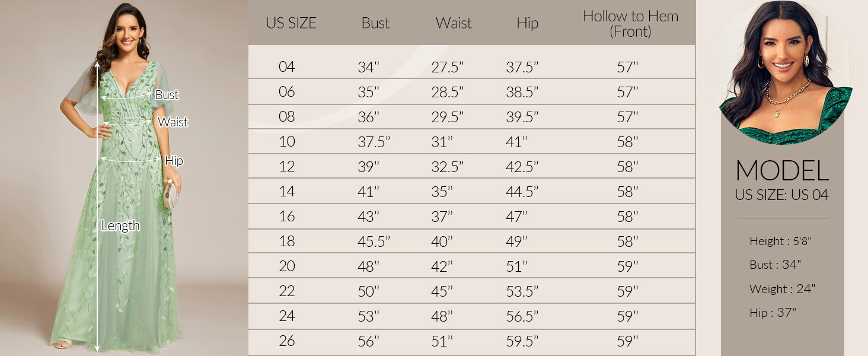Click the Bust column header in table
The height and width of the screenshot is (356, 868).
tap(375, 23)
